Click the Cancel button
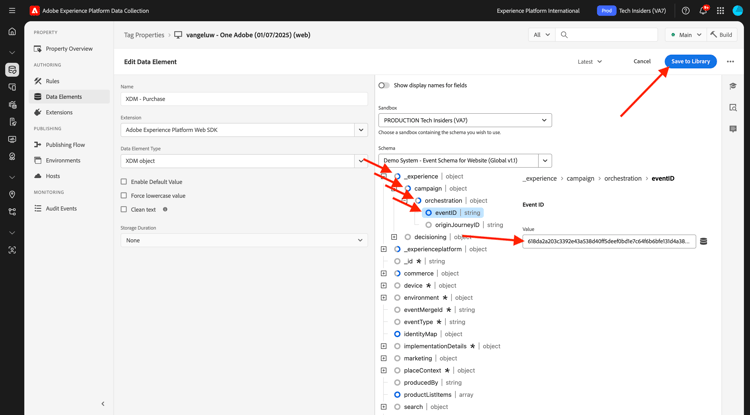Screen dimensions: 750x415 [642, 61]
